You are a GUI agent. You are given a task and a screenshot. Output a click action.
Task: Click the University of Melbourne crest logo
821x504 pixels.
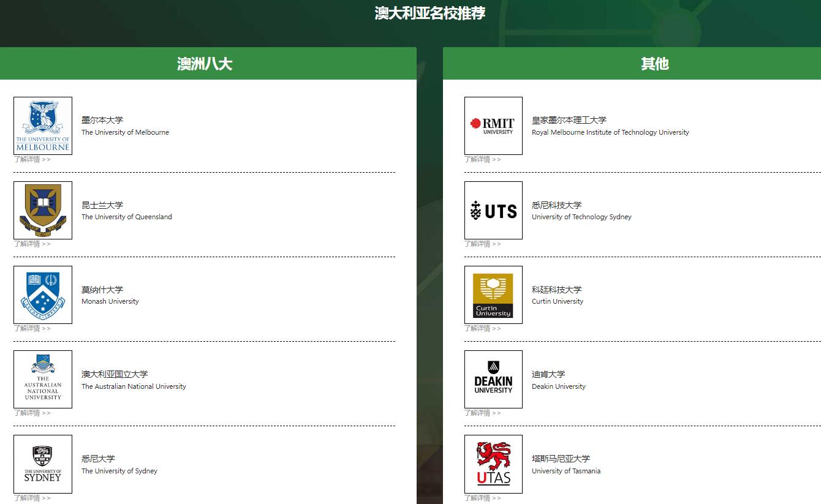click(42, 126)
